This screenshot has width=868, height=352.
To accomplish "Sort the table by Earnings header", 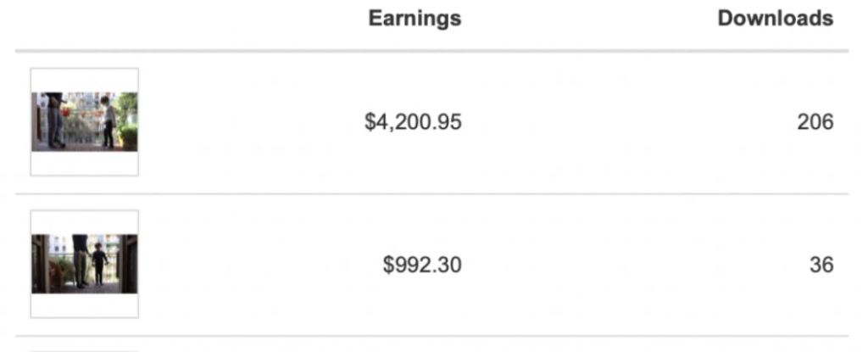I will pos(415,19).
